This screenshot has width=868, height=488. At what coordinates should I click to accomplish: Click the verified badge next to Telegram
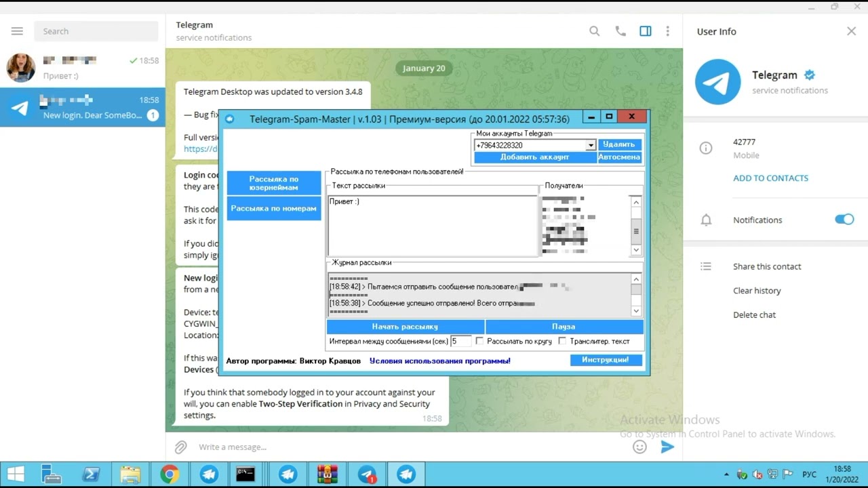pyautogui.click(x=809, y=75)
